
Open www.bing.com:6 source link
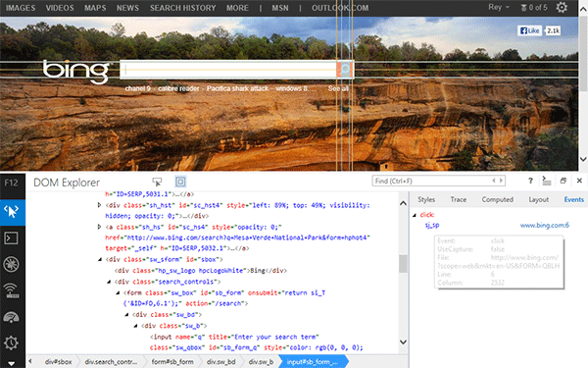[x=545, y=226]
